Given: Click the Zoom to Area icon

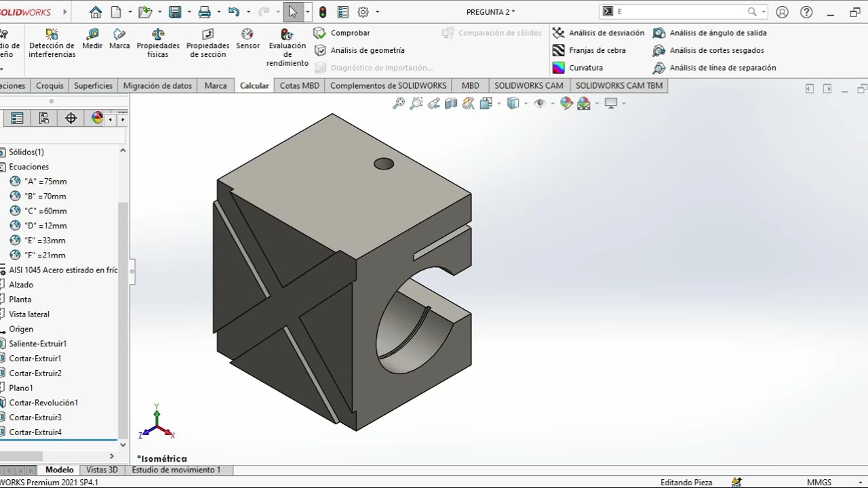Looking at the screenshot, I should coord(416,103).
